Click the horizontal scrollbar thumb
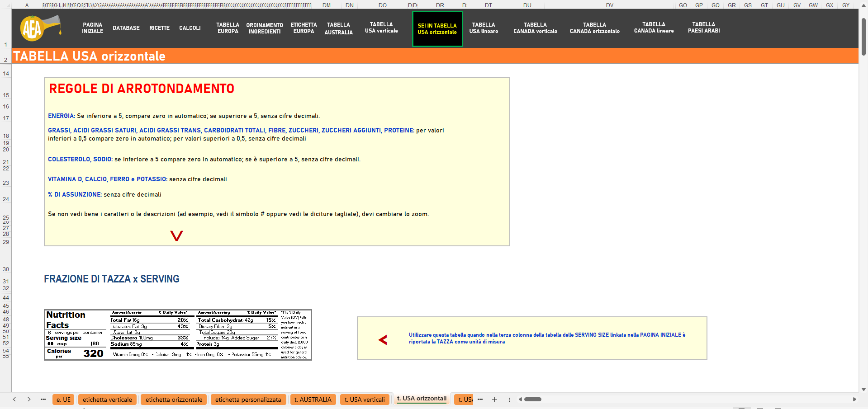Viewport: 868px width, 409px height. click(533, 399)
